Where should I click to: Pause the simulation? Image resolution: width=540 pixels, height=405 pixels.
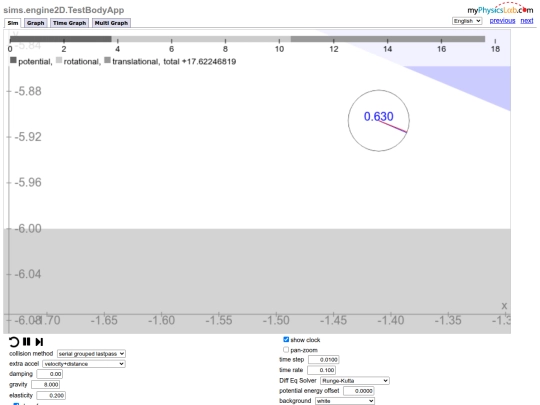[x=27, y=342]
